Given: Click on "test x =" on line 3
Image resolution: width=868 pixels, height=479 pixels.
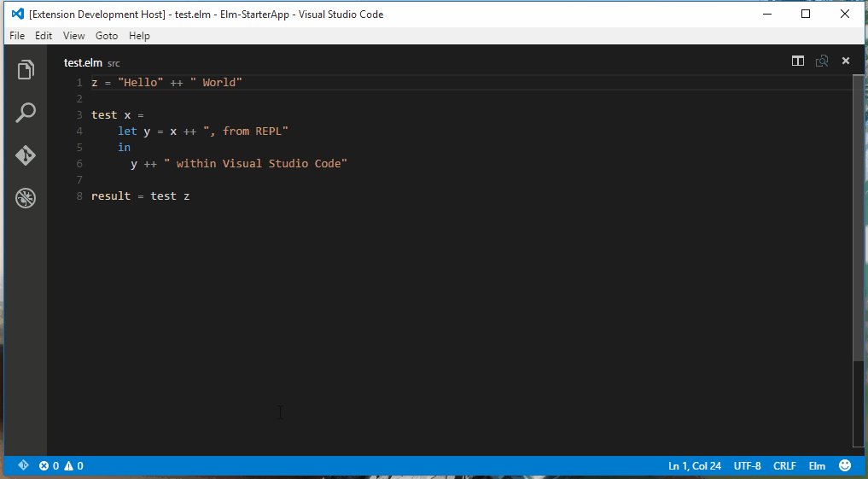Looking at the screenshot, I should tap(118, 115).
